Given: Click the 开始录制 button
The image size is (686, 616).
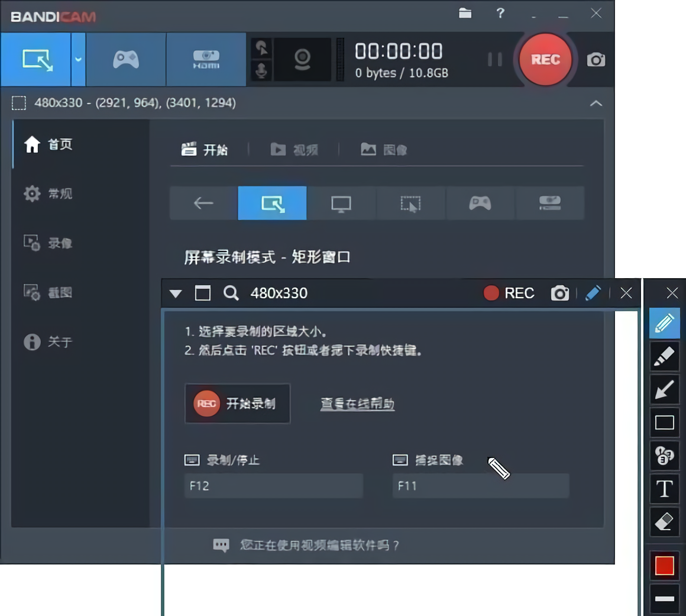Looking at the screenshot, I should pos(238,403).
